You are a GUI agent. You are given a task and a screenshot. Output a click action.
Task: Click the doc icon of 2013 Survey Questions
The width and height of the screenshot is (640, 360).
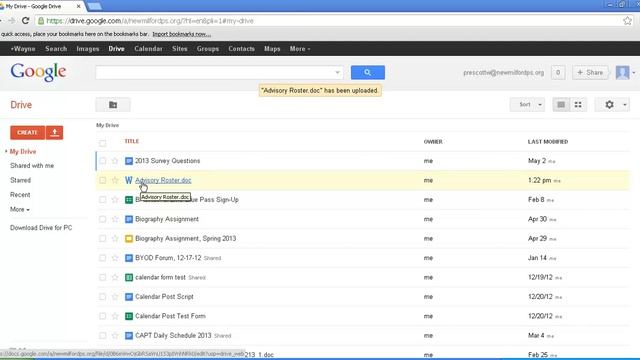click(x=129, y=161)
